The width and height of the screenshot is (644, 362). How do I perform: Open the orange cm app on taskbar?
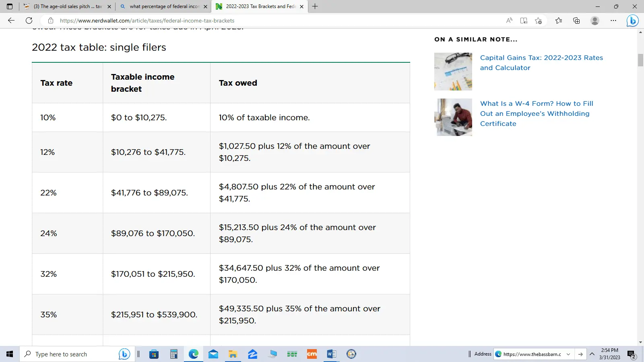click(x=312, y=354)
